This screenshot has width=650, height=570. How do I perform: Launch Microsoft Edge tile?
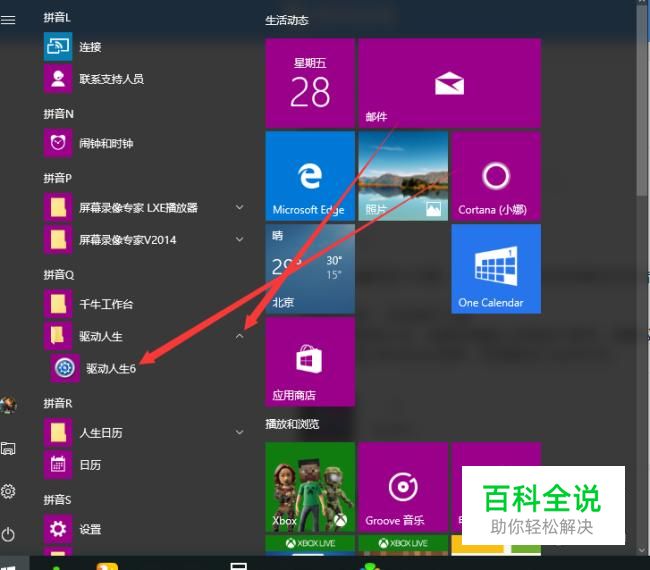pyautogui.click(x=310, y=176)
